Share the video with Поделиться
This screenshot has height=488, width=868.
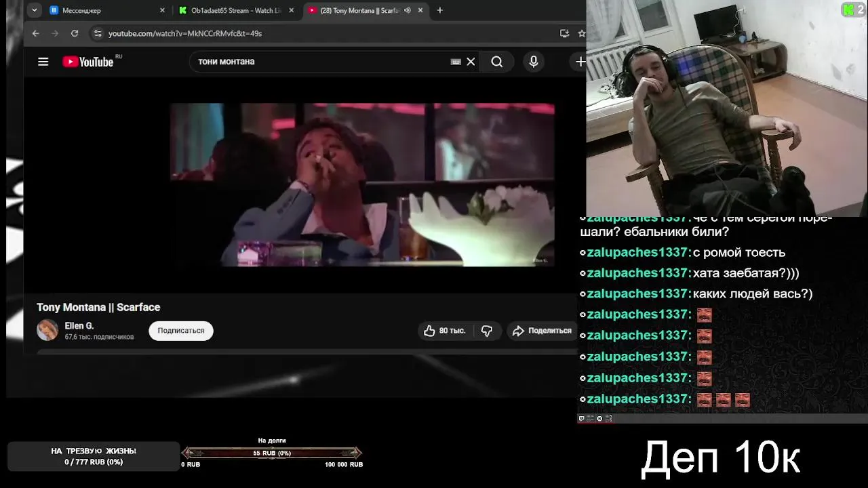(x=542, y=331)
